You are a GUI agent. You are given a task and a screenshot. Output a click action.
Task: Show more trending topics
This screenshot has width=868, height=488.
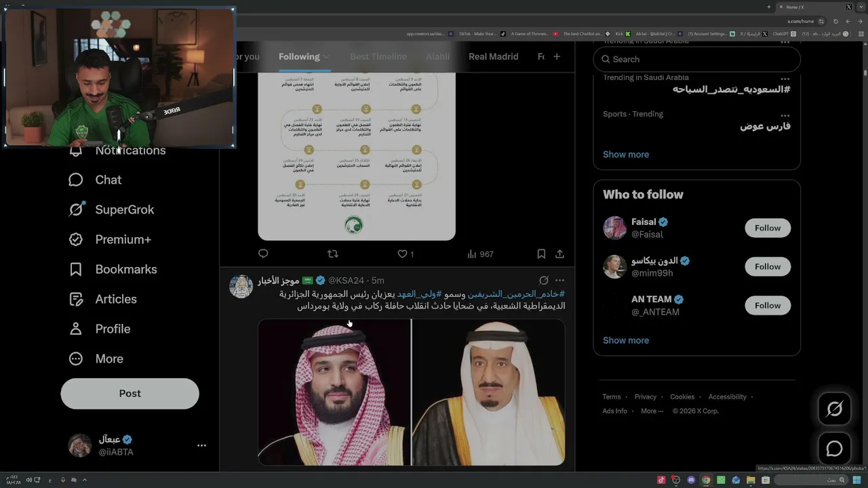[626, 154]
